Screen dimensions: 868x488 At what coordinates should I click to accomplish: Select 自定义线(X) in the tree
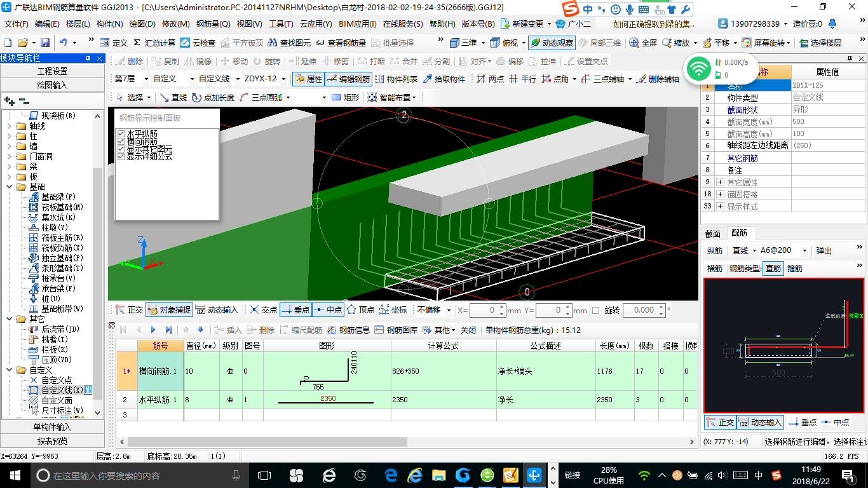62,390
